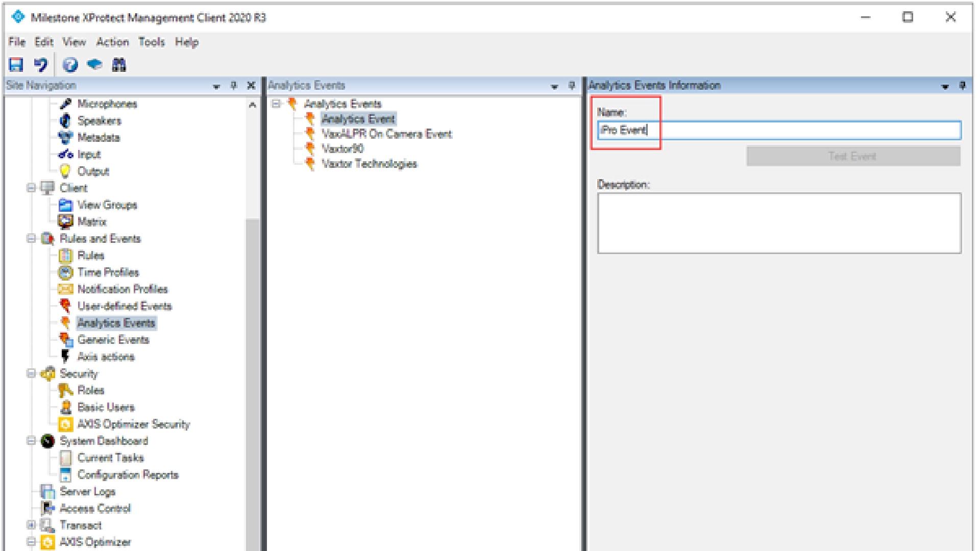Select the Input tree item
Viewport: 980px width, 551px height.
tap(89, 154)
